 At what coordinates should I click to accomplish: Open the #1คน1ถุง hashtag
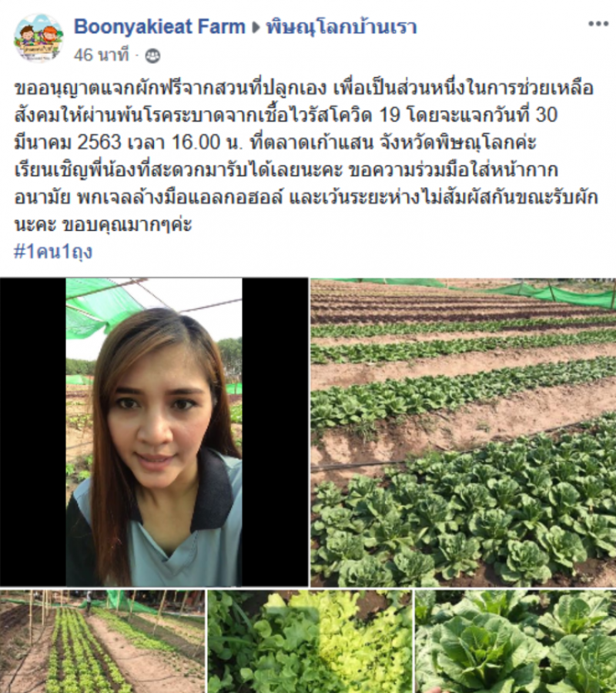pos(53,252)
